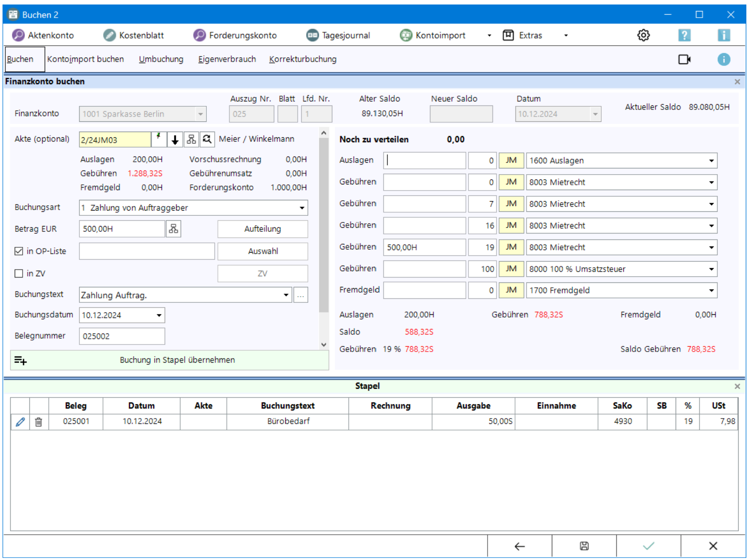Open the Korrekturbuchung tab
This screenshot has height=560, width=748.
coord(302,59)
